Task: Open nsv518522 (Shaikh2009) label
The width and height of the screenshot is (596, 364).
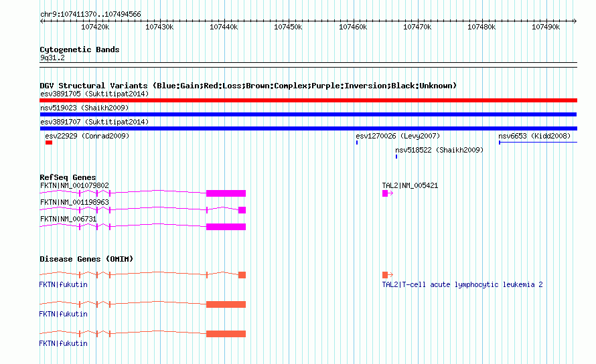Action: click(x=439, y=150)
